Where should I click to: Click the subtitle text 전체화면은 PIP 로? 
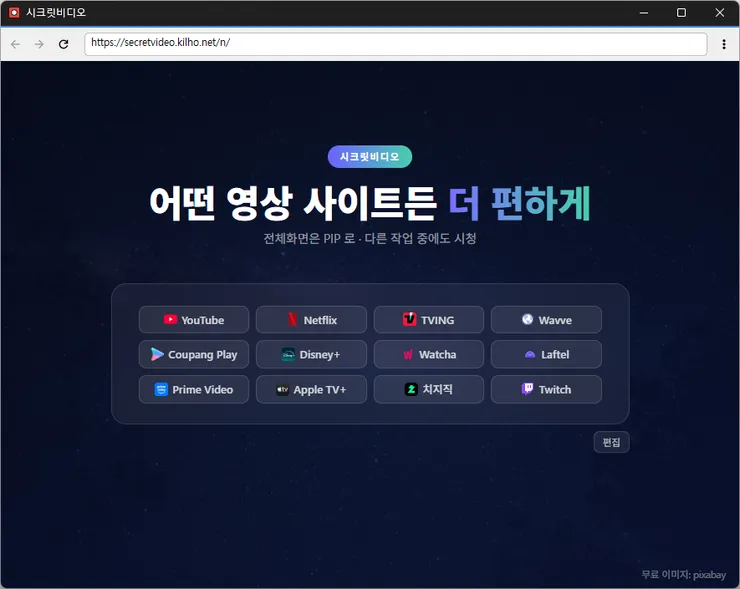tap(309, 238)
